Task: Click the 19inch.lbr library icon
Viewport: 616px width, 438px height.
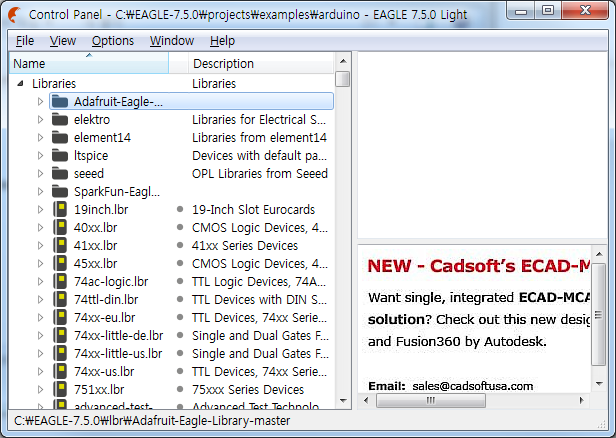Action: 60,209
